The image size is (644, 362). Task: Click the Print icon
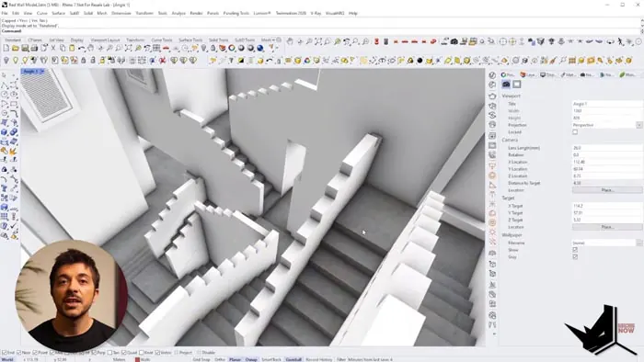[x=35, y=49]
